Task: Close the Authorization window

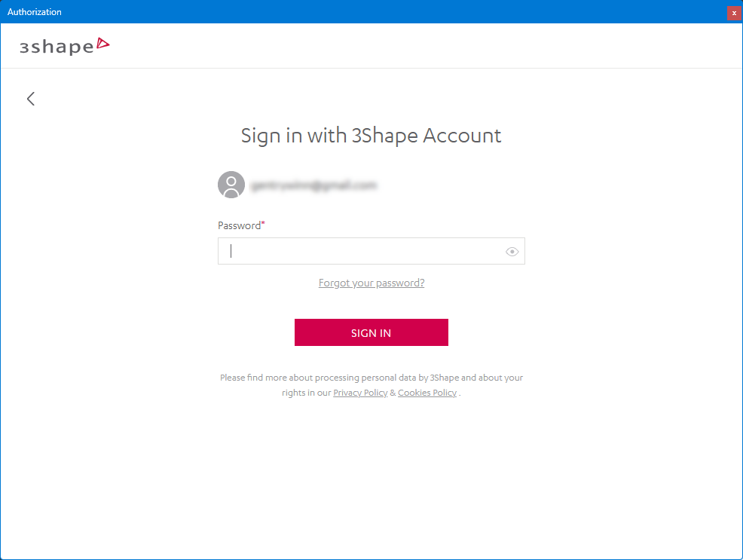Action: click(734, 13)
